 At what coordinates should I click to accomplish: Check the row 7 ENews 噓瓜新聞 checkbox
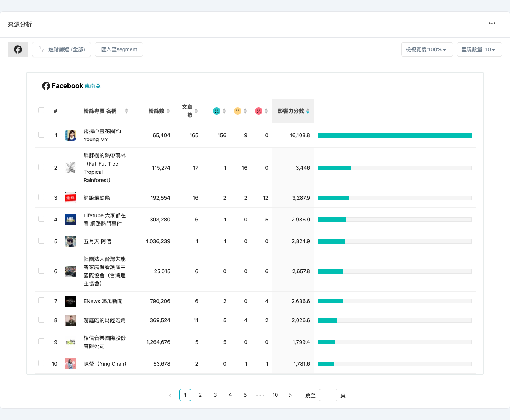coord(41,300)
